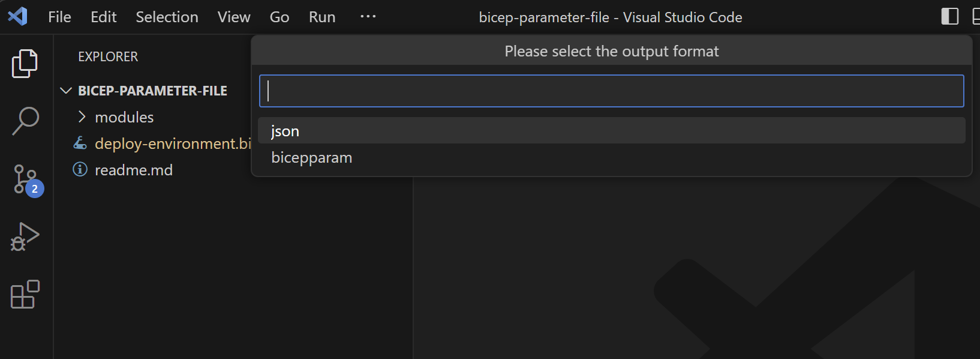Show more menus via the ellipsis
This screenshot has height=359, width=980.
(x=368, y=17)
